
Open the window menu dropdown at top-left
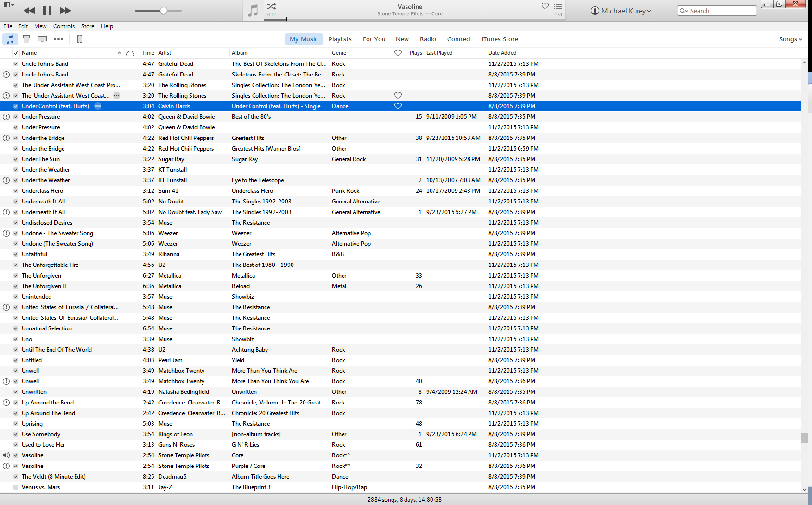click(x=9, y=5)
